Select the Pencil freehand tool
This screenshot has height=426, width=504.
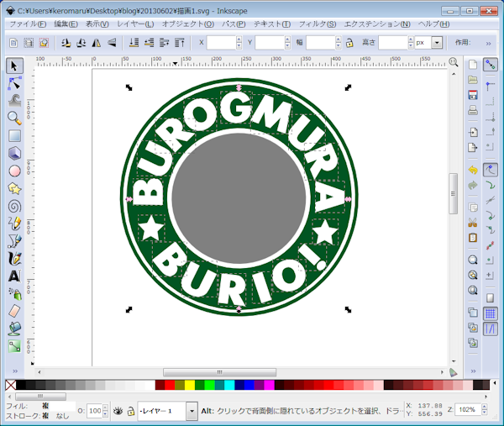[14, 224]
